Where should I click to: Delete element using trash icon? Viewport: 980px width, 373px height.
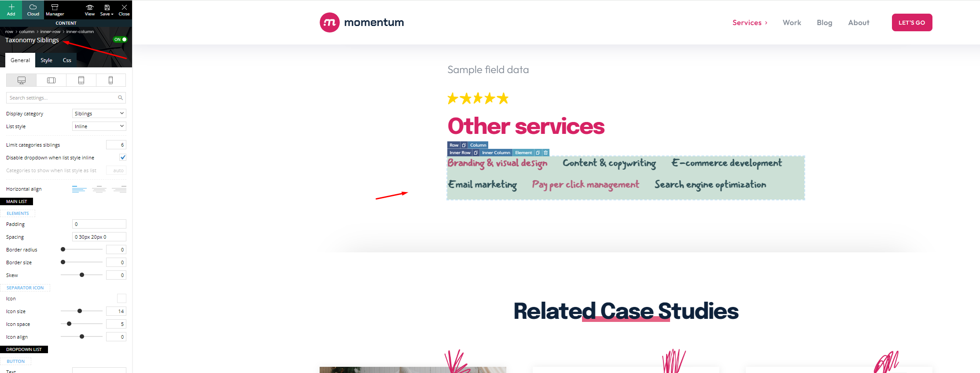pyautogui.click(x=546, y=153)
